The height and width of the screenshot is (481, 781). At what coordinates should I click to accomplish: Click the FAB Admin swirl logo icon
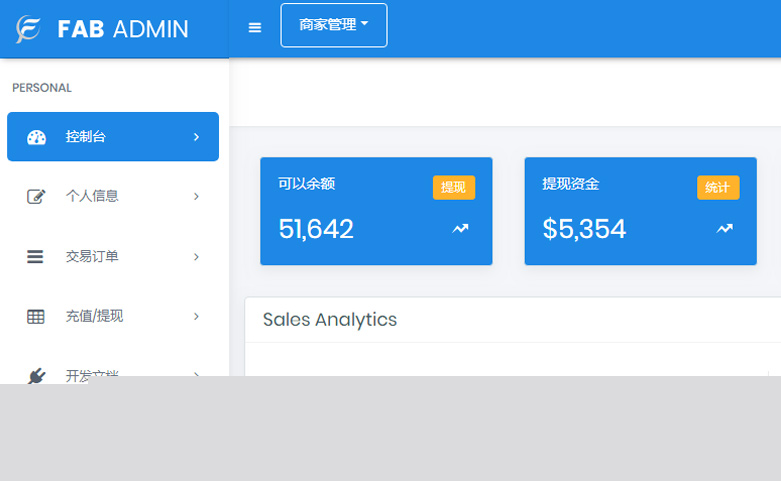(x=28, y=29)
